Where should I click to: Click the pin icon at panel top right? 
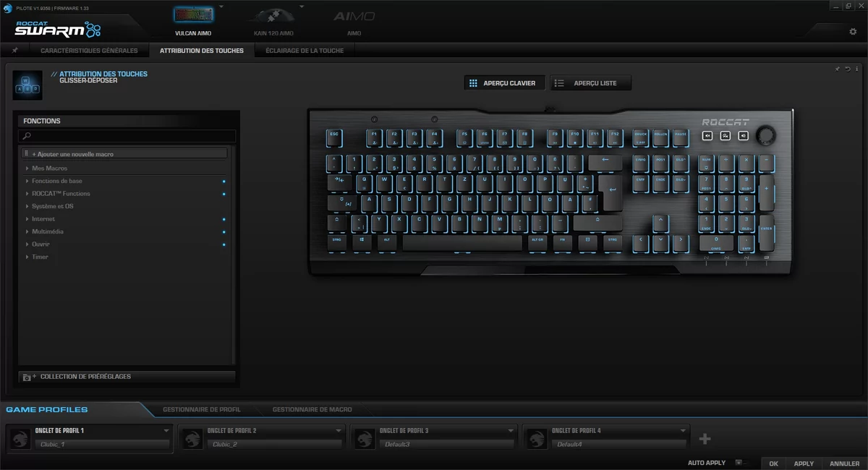pyautogui.click(x=838, y=69)
